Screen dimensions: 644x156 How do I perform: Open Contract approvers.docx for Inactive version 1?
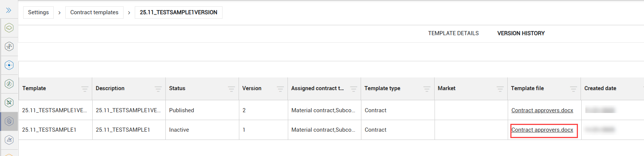click(542, 130)
